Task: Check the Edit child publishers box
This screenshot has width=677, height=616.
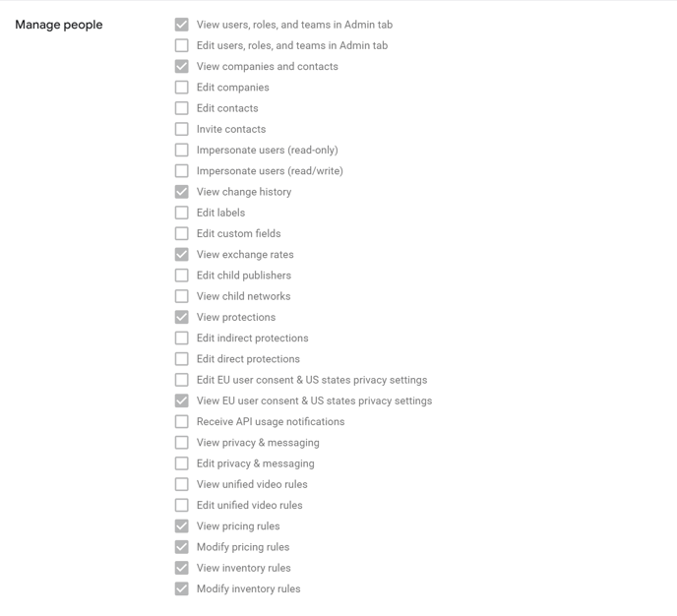Action: click(182, 276)
